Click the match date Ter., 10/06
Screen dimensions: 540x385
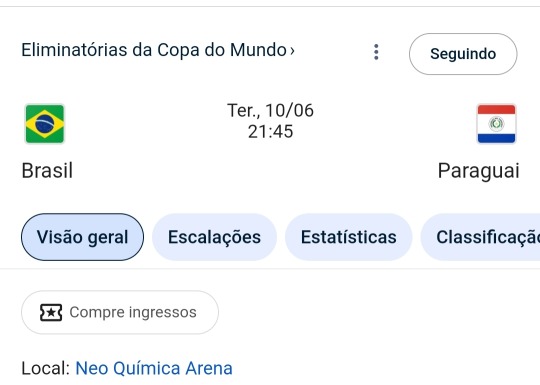tap(270, 111)
